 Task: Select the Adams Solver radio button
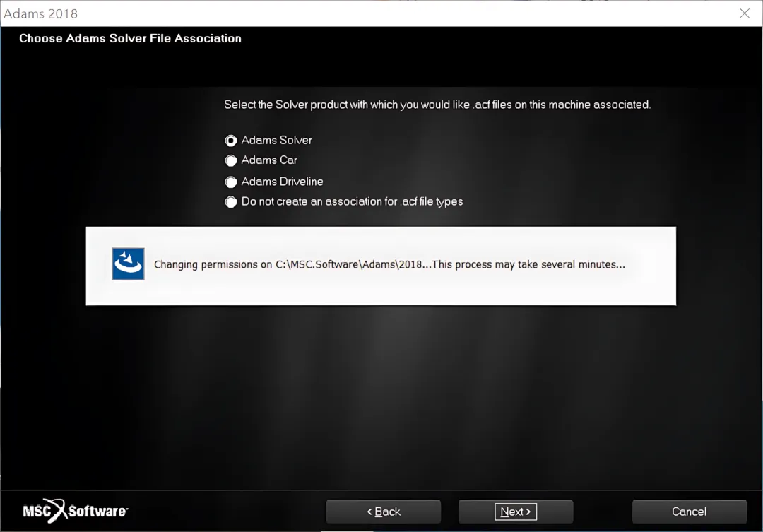click(230, 141)
